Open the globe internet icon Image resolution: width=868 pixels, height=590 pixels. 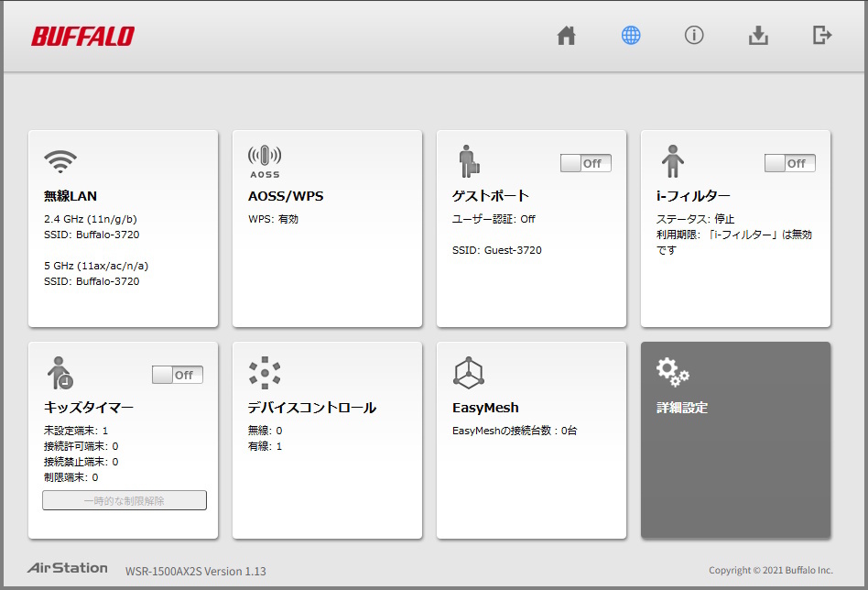[631, 36]
